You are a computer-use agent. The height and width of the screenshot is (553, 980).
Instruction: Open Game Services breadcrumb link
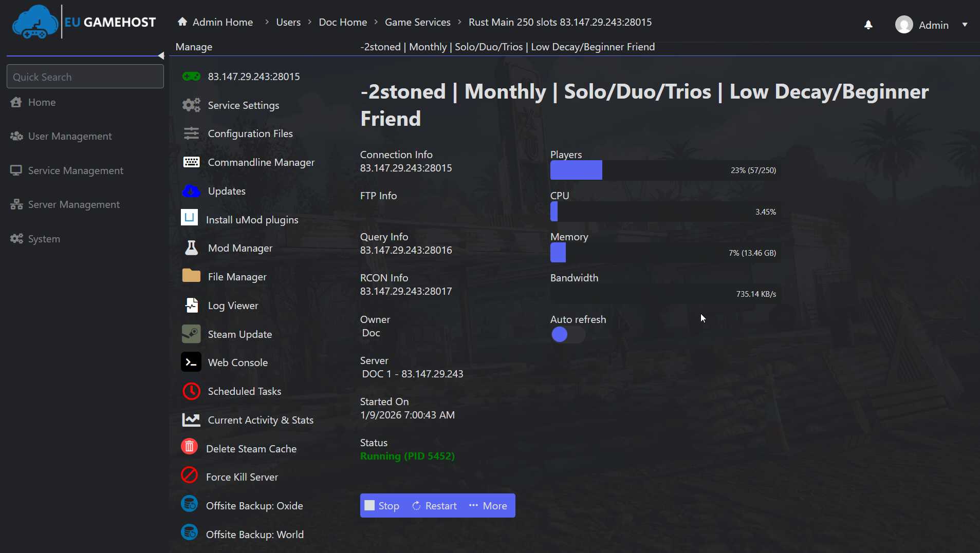pos(417,22)
